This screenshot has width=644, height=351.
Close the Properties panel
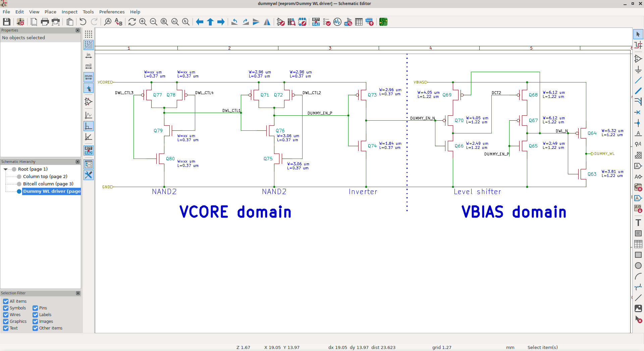tap(78, 31)
